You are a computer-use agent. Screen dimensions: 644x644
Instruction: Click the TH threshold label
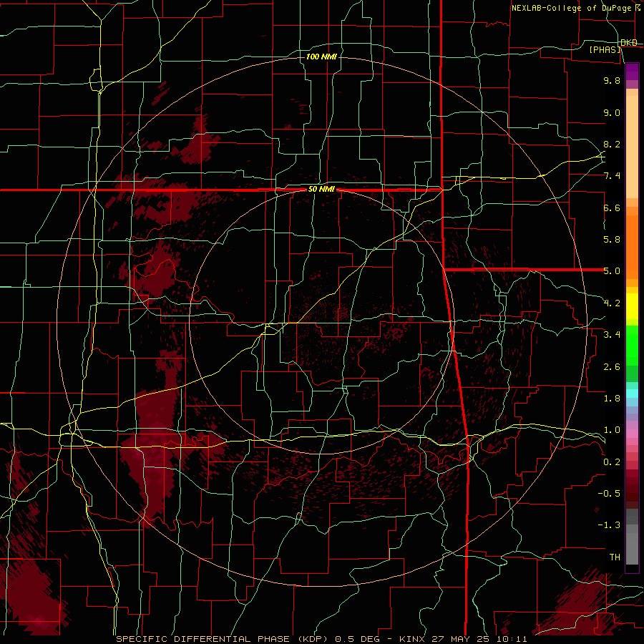[615, 557]
